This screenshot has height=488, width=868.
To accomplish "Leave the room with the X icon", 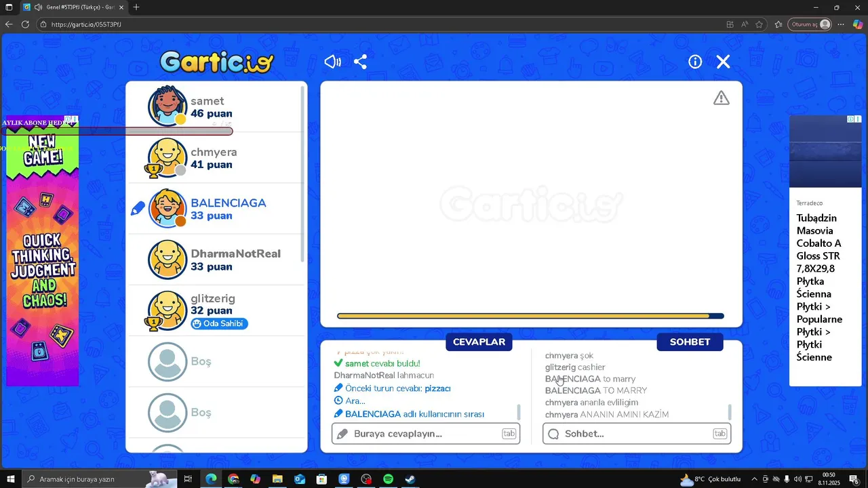I will (724, 62).
